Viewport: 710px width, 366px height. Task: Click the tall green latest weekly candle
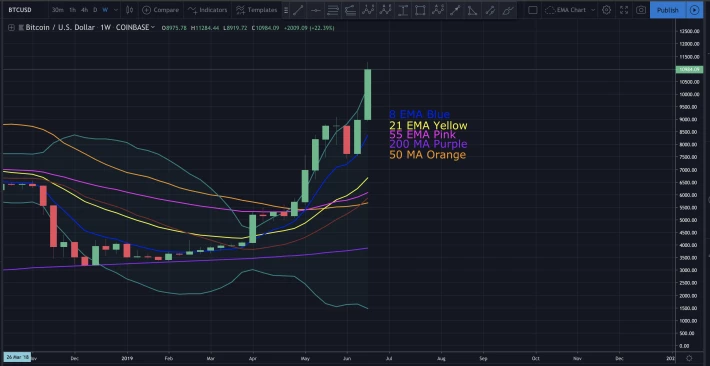coord(368,94)
